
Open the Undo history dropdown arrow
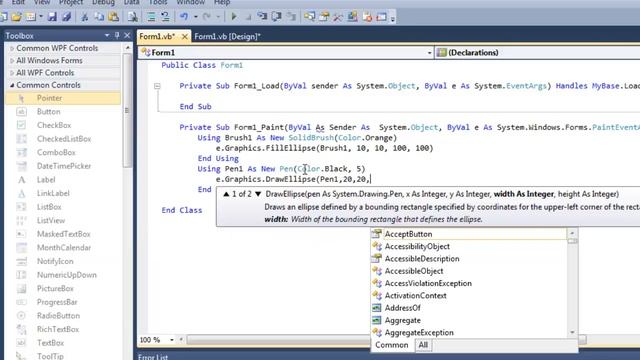tap(196, 17)
